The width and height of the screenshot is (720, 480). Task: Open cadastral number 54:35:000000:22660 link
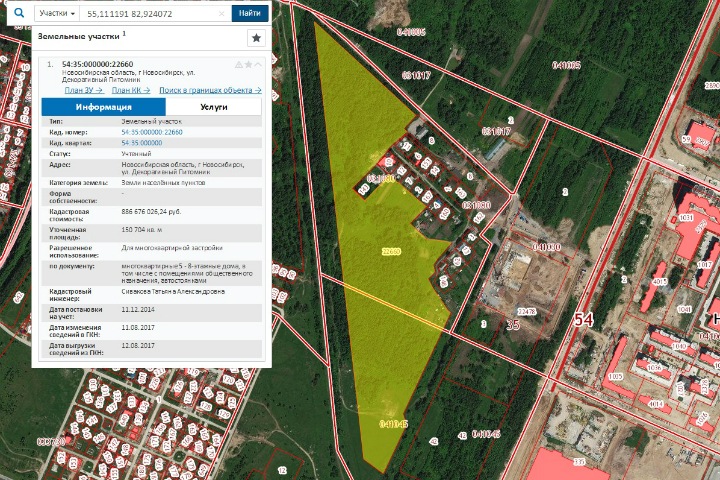coord(152,132)
